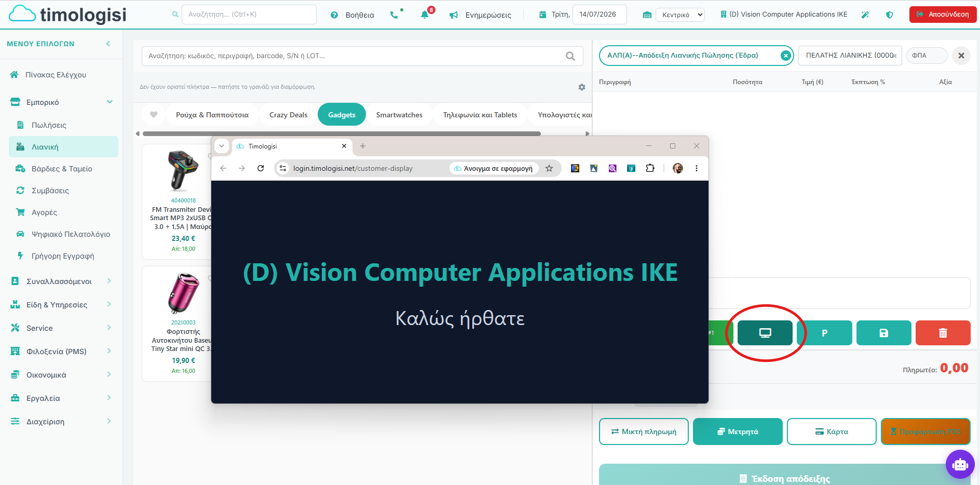
Task: Open Συμβάσεις in the sidebar
Action: tap(50, 191)
